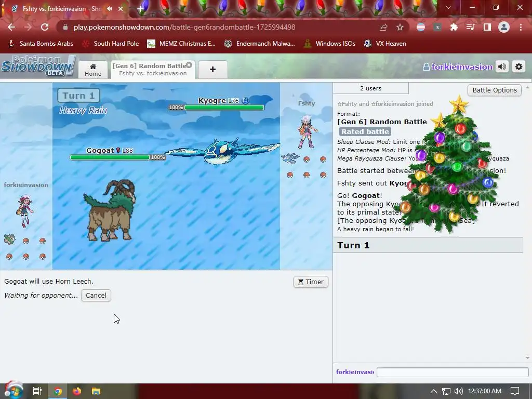Open the Santa Bombs Arabs bookmark
The image size is (532, 399).
[41, 44]
